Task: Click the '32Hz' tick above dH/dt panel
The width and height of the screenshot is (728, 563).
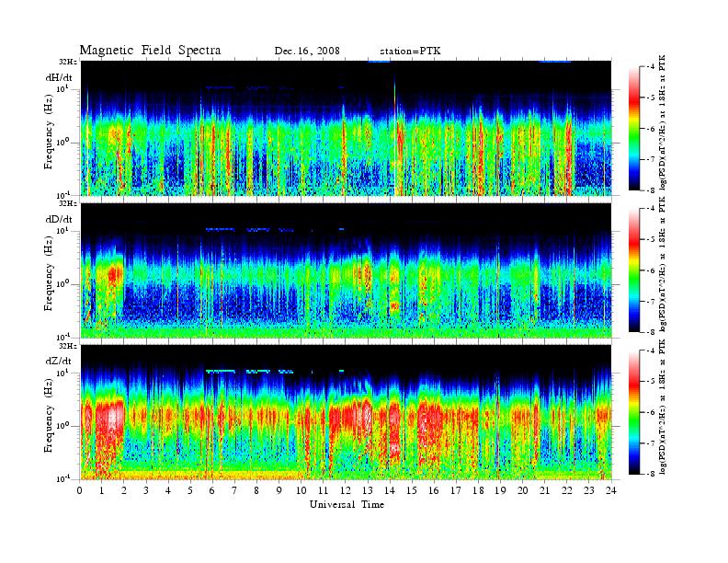Action: (x=68, y=62)
